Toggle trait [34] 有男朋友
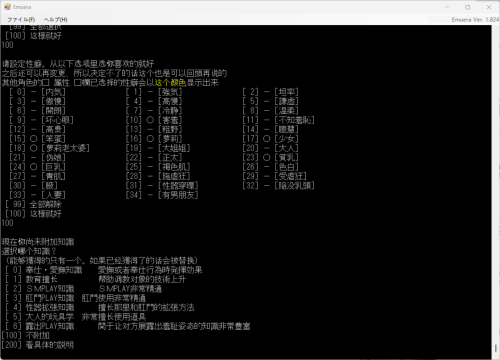500x360 pixels. click(x=162, y=194)
